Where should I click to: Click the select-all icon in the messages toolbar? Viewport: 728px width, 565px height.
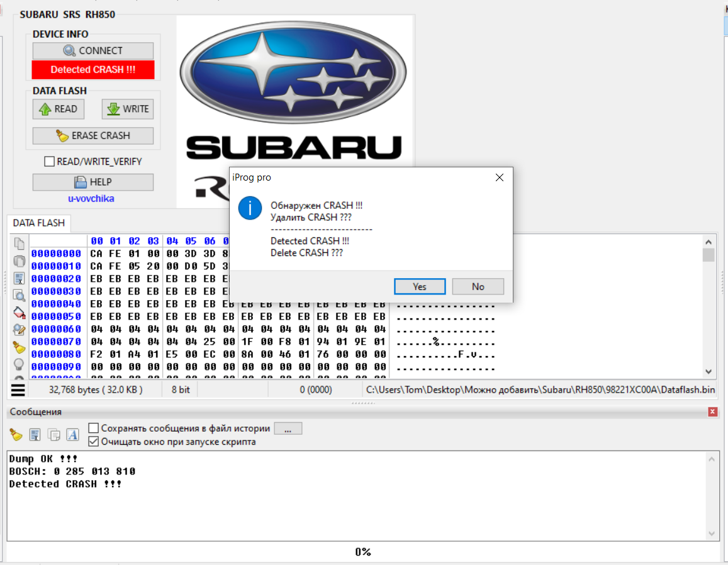click(35, 435)
